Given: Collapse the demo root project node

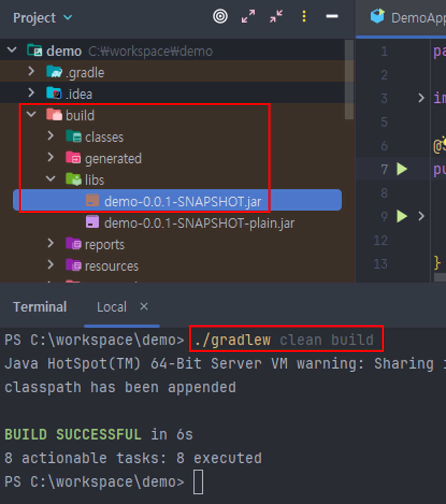Looking at the screenshot, I should coord(12,50).
